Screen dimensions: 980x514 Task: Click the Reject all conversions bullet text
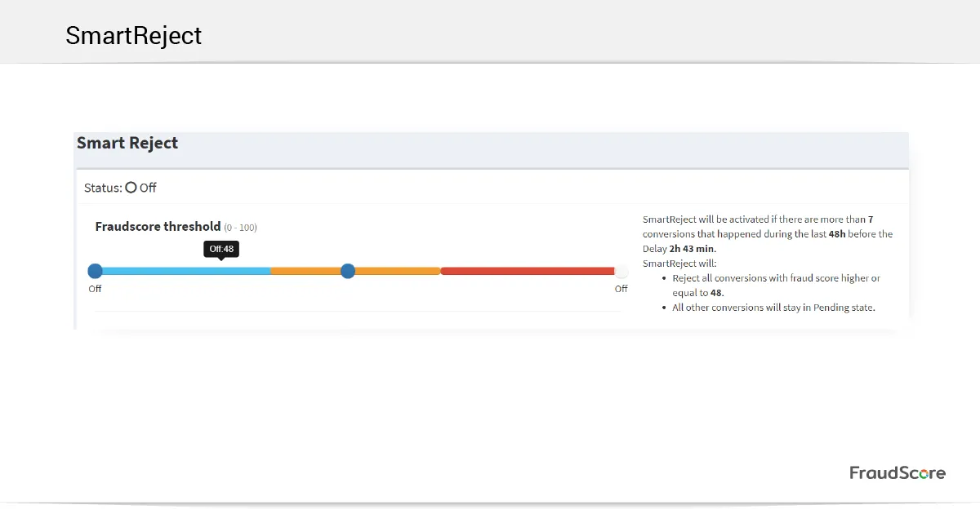(x=776, y=278)
